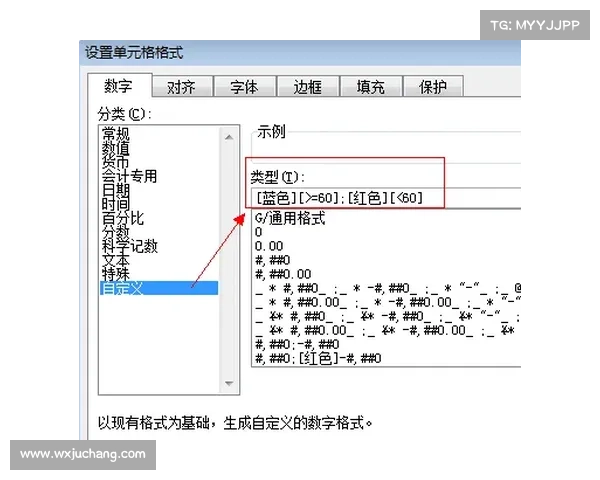600x480 pixels.
Task: Click the www.wxjuchang.com watermark link
Action: (x=84, y=453)
